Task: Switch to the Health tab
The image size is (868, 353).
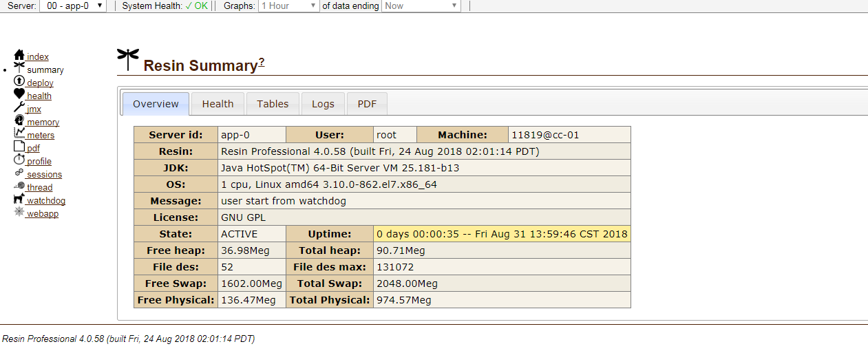Action: 218,104
